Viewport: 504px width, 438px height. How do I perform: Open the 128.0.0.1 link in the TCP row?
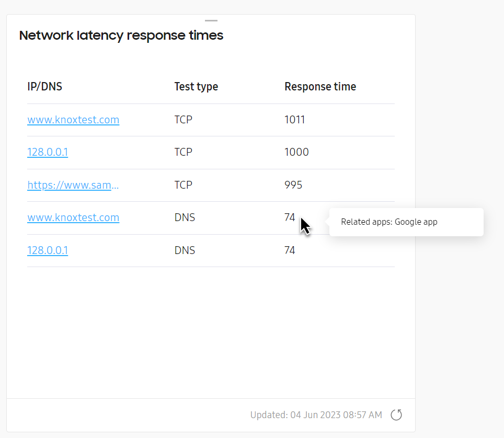click(x=48, y=152)
